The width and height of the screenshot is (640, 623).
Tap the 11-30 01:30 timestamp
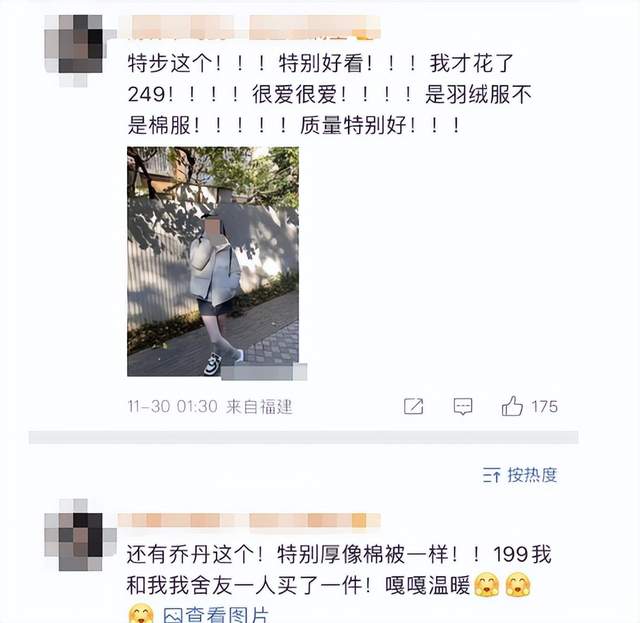click(173, 407)
